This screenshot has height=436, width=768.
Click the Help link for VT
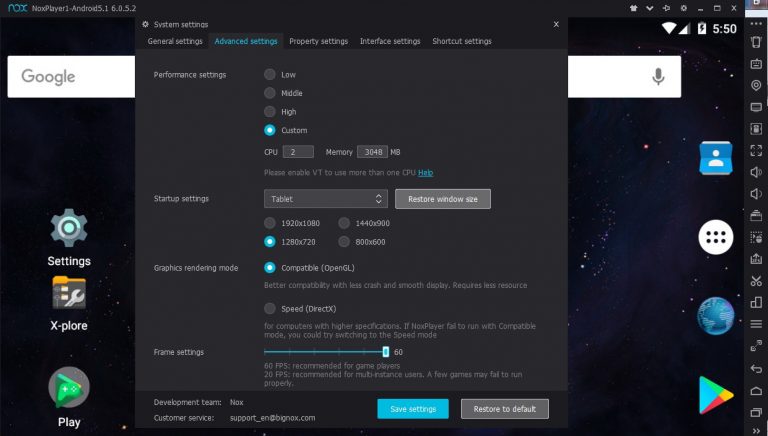click(425, 173)
